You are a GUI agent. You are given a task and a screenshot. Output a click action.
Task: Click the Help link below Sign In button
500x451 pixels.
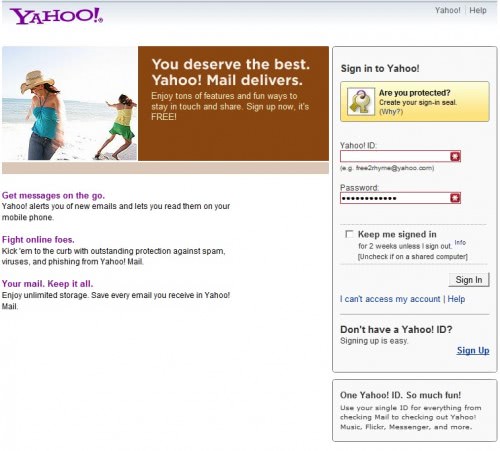[456, 299]
